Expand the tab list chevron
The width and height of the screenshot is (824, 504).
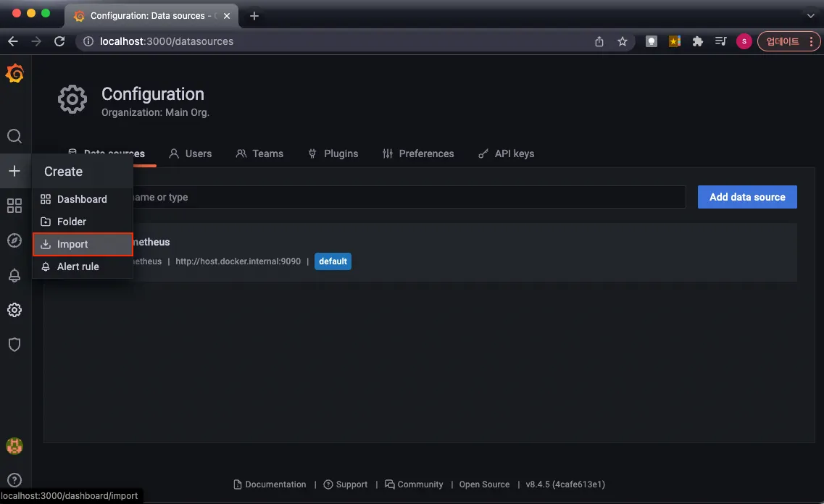pyautogui.click(x=810, y=16)
